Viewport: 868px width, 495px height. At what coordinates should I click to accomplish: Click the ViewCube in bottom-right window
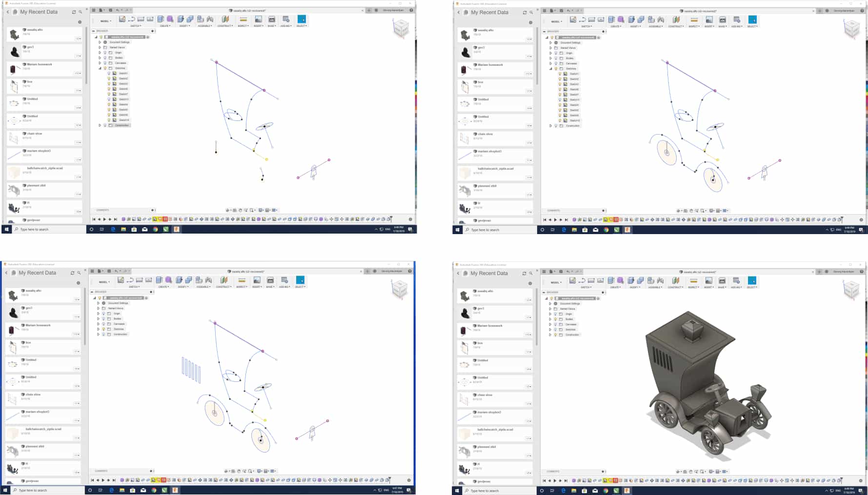point(851,290)
